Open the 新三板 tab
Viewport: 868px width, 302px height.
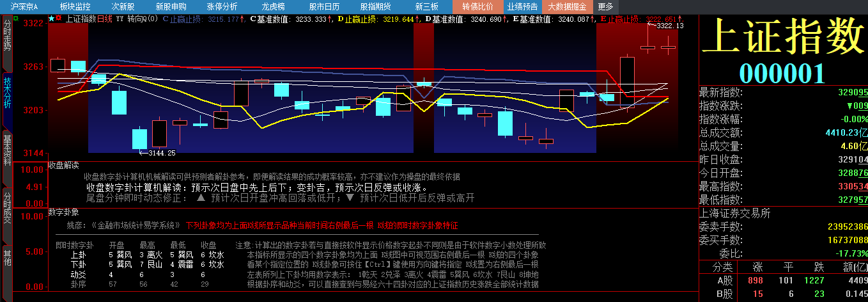426,6
